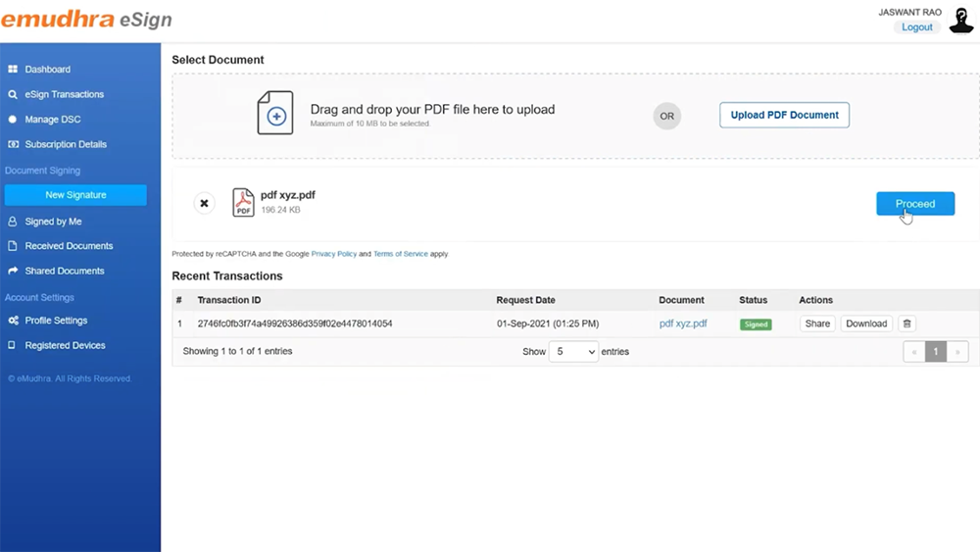
Task: Click the Upload PDF Document button
Action: click(784, 115)
